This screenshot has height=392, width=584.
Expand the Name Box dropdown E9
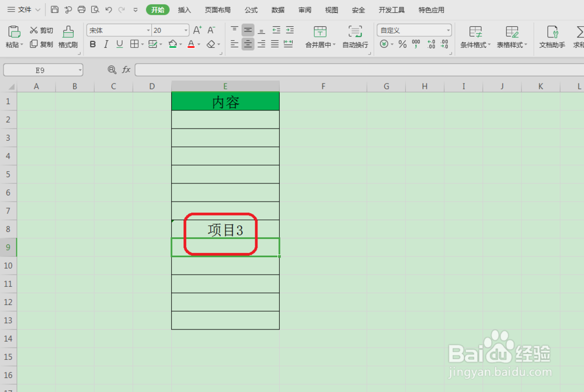79,70
